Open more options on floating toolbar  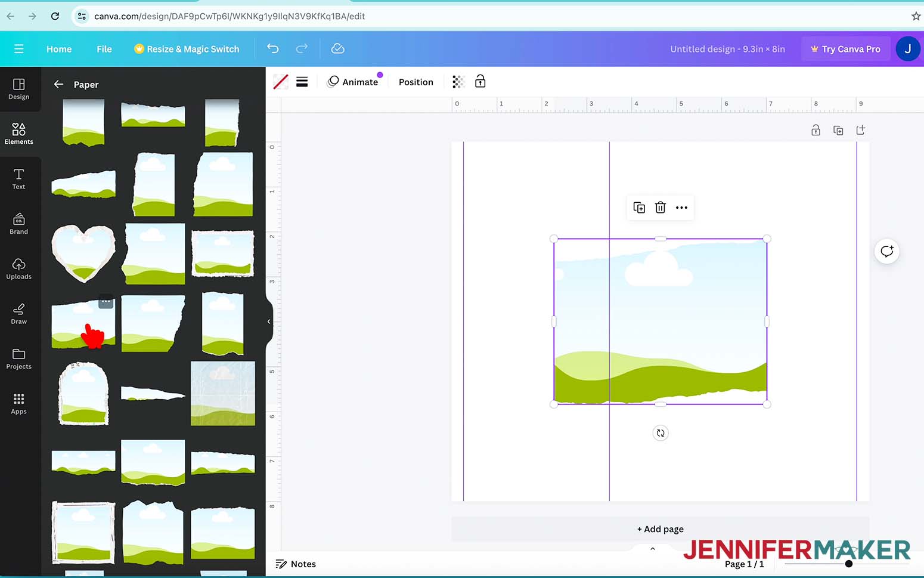(x=682, y=208)
